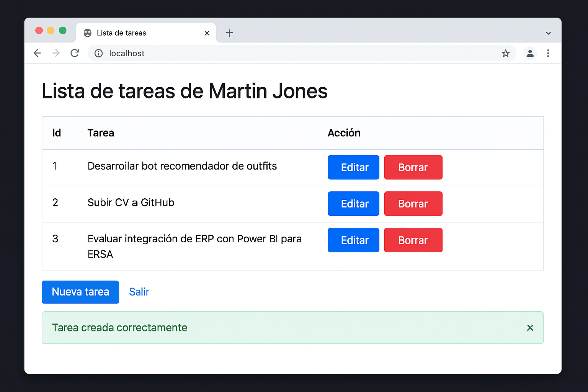Viewport: 588px width, 392px height.
Task: Reload the page with the refresh icon
Action: [x=75, y=53]
